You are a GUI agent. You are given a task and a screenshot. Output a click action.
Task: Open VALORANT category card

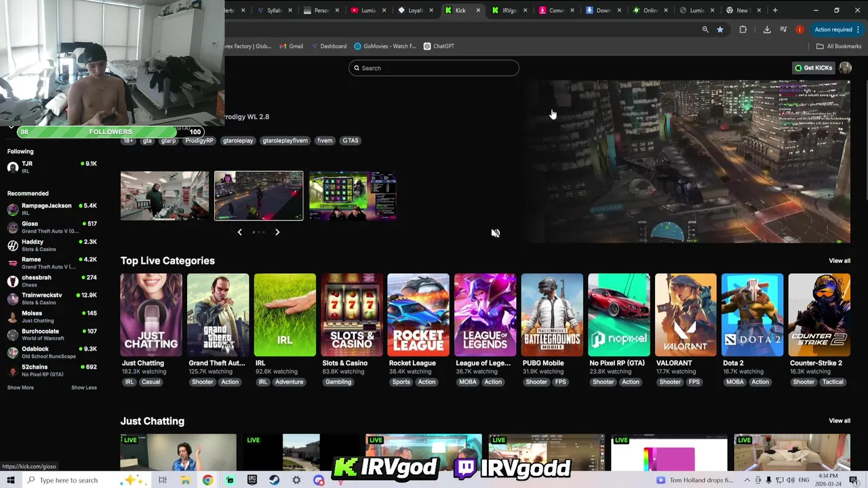[686, 315]
